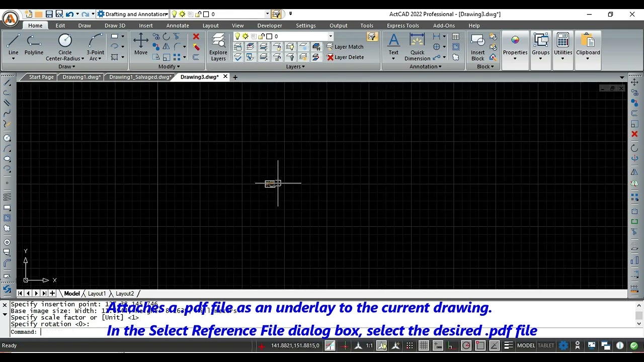Expand the Draw panel
Viewport: 644px width, 362px height.
click(x=66, y=66)
